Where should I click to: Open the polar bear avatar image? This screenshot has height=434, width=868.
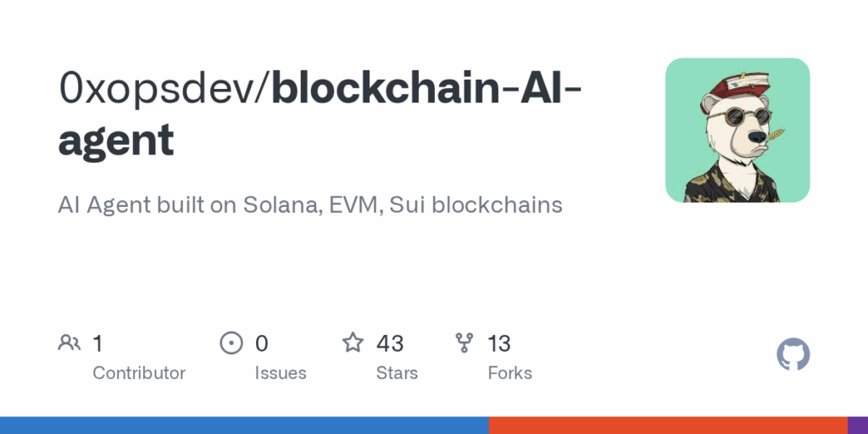point(738,130)
